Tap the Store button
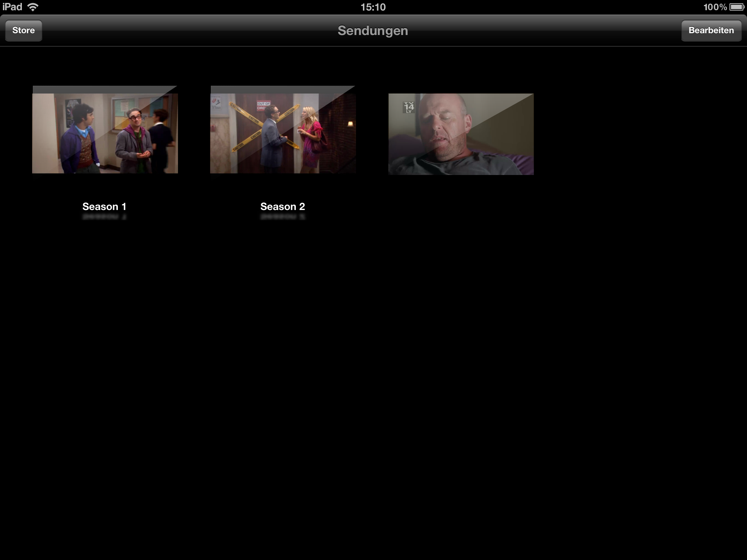 click(23, 30)
